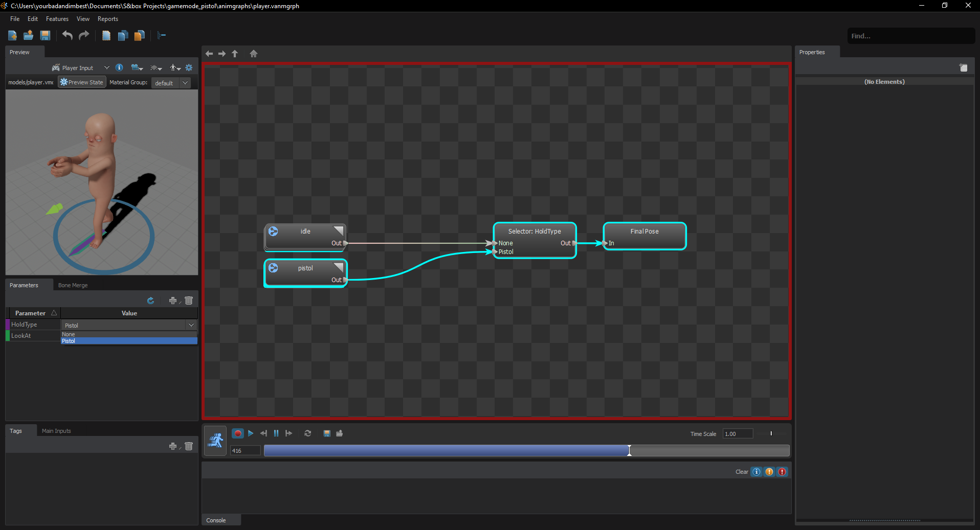Click Clear to empty the console
The image size is (980, 530).
click(x=742, y=472)
